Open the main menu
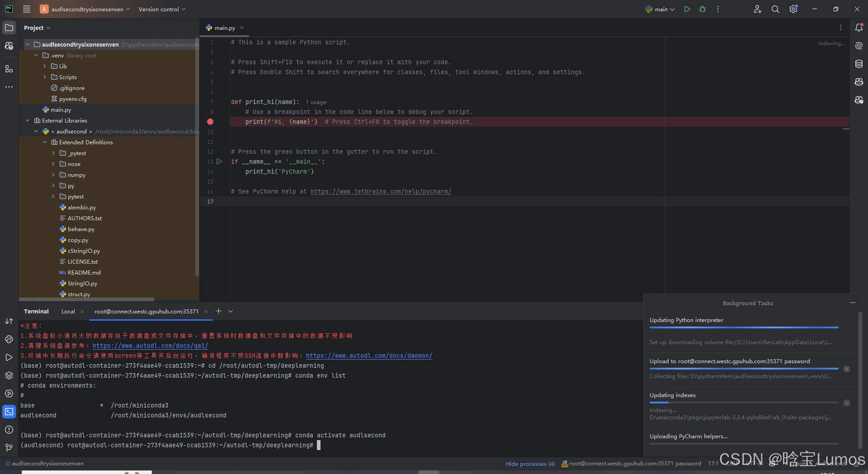 (x=26, y=9)
